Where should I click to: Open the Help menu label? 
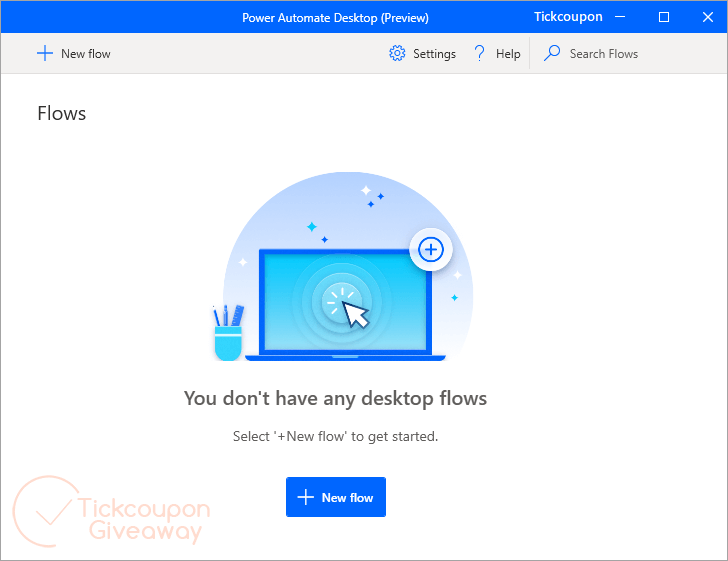(x=508, y=54)
